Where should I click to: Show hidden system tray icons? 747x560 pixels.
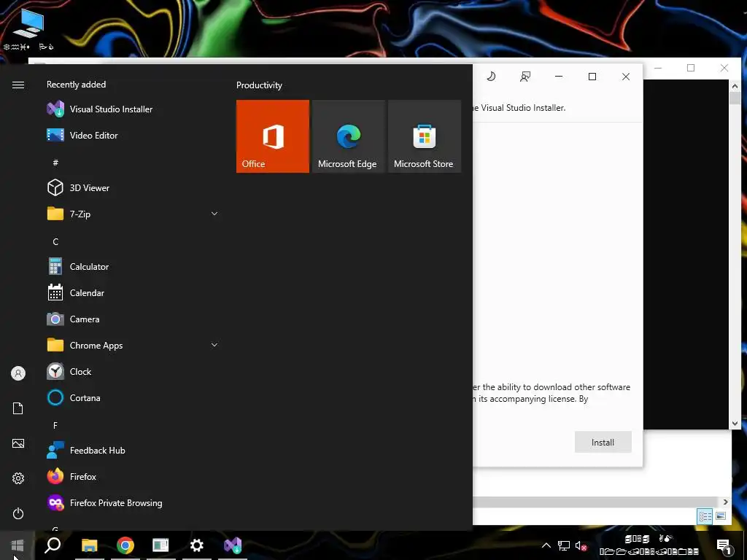click(x=546, y=545)
